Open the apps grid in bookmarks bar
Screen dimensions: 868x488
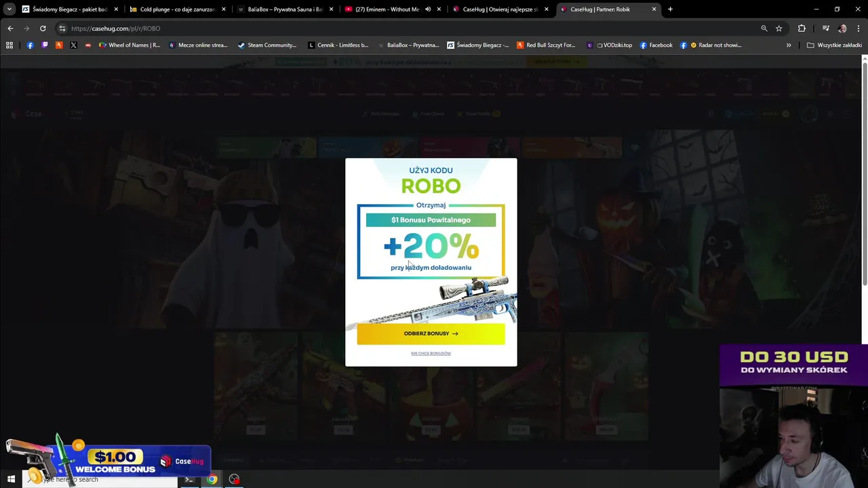point(9,45)
